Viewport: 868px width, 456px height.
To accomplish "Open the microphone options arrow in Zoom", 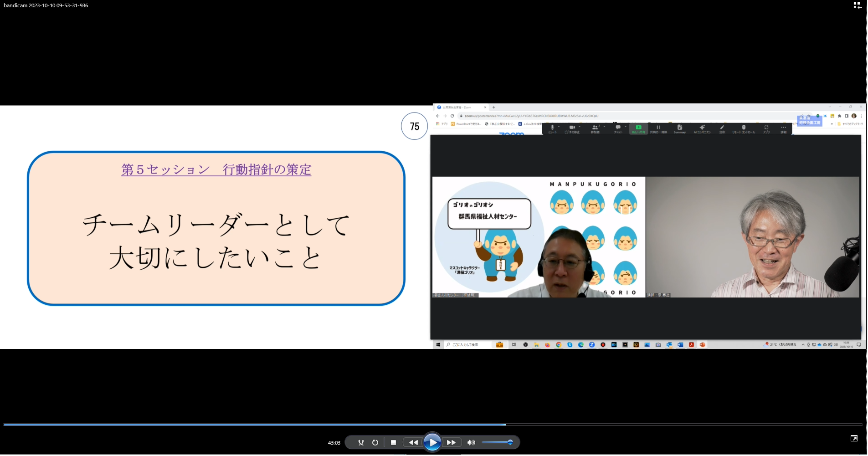I will [559, 127].
